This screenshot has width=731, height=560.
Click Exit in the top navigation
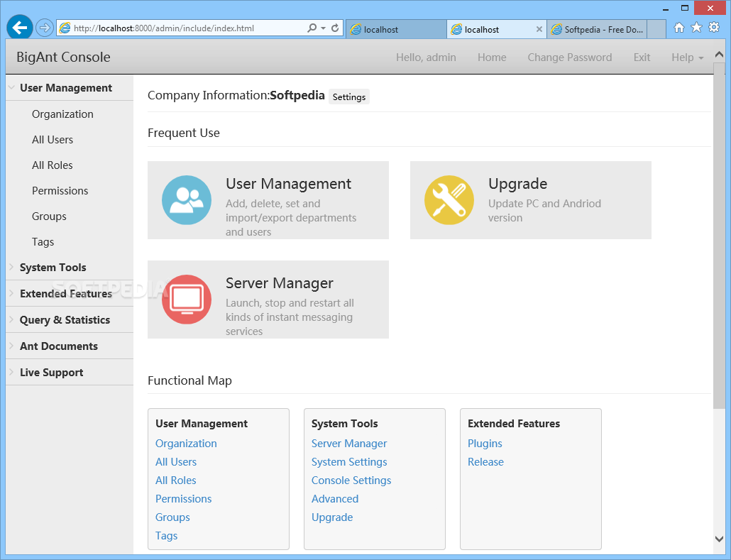pos(642,57)
